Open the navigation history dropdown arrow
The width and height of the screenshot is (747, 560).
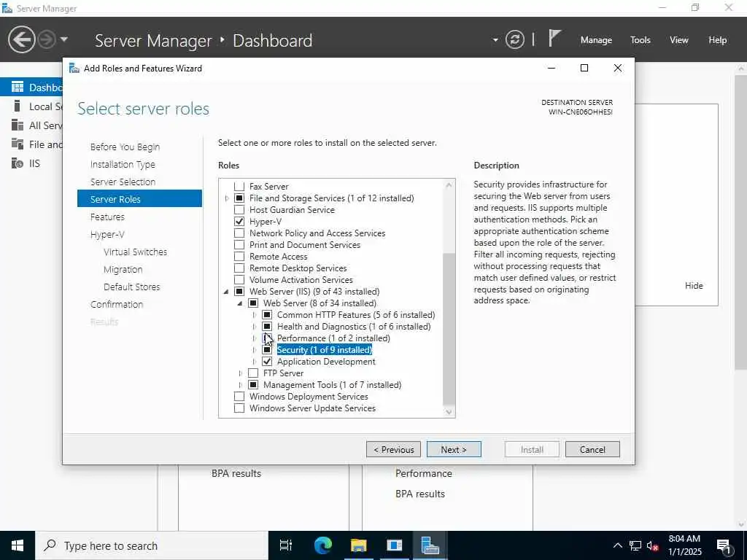coord(64,39)
